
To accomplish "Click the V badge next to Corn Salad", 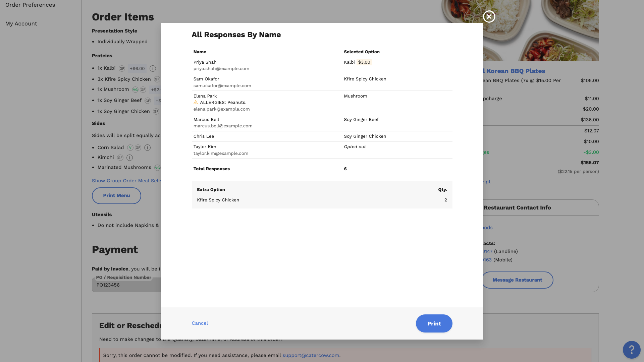I will pos(130,148).
